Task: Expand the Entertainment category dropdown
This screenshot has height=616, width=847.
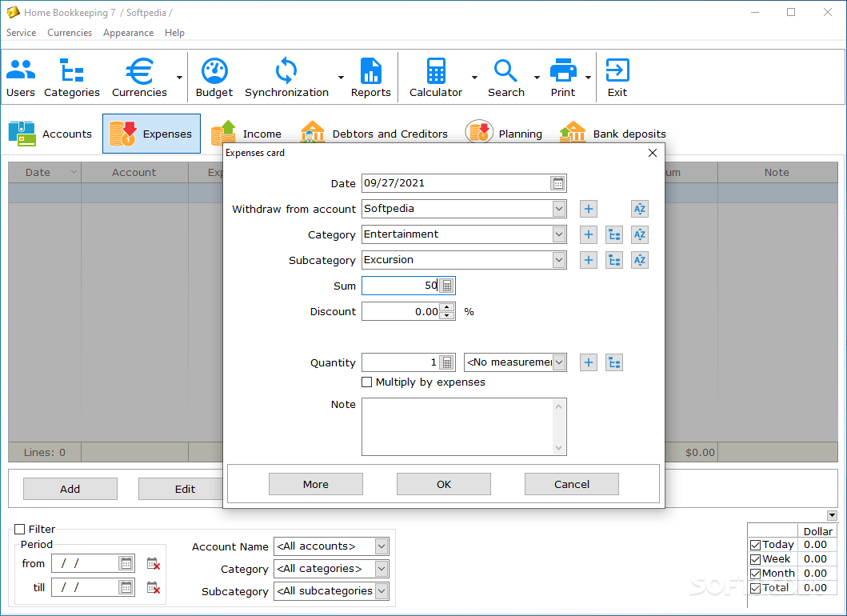Action: click(x=559, y=234)
